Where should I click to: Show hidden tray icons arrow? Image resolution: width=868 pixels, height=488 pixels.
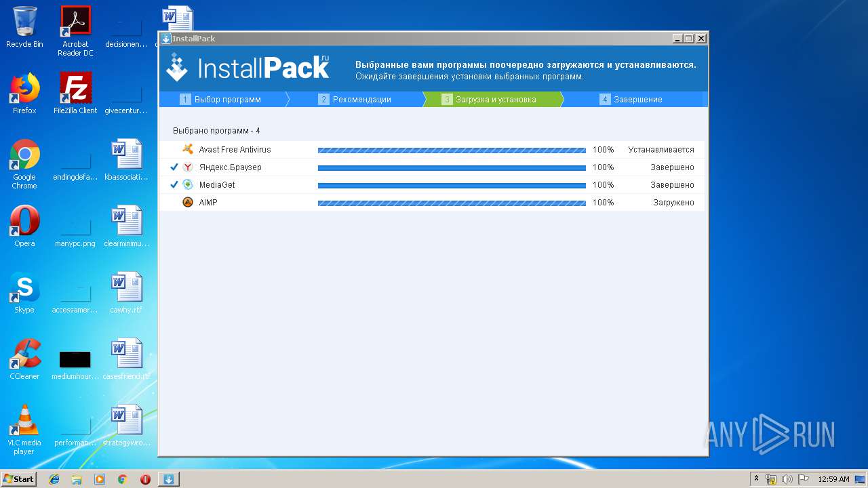(x=757, y=479)
